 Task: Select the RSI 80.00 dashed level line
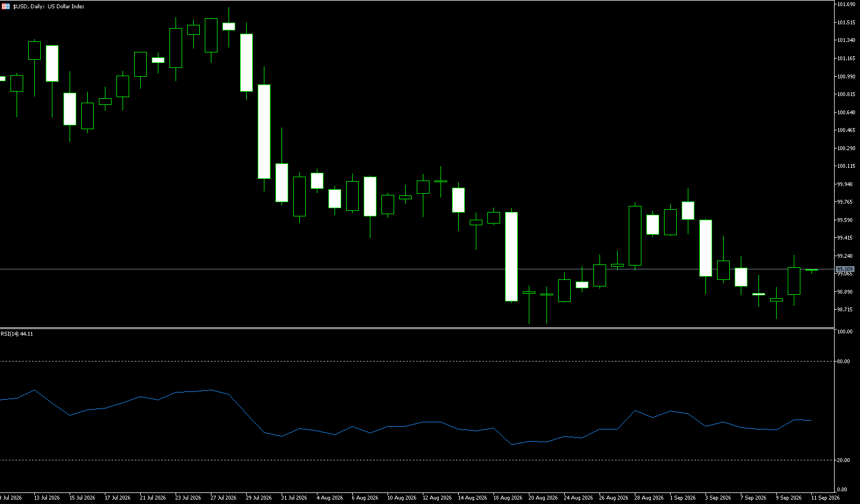pyautogui.click(x=417, y=362)
